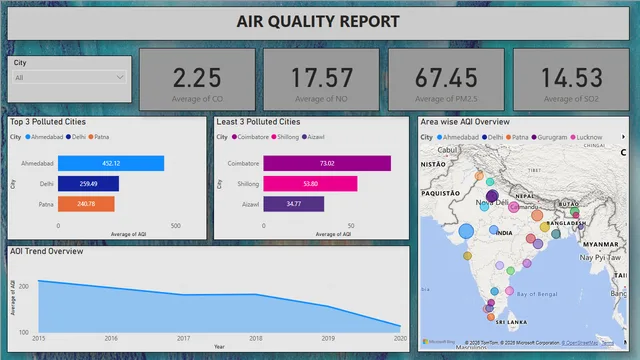Image resolution: width=640 pixels, height=360 pixels.
Task: Select Coimbatore in Least 3 Polluted legend
Action: [250, 137]
